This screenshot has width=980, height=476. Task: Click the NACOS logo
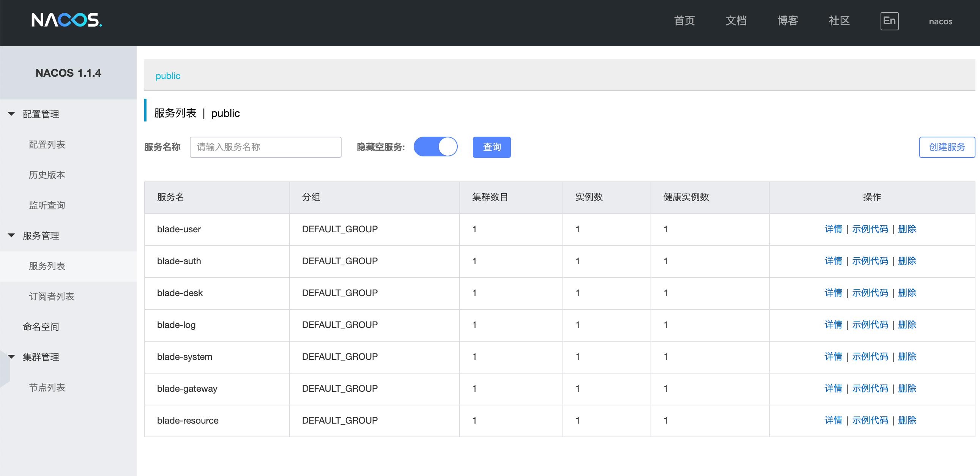click(x=66, y=20)
